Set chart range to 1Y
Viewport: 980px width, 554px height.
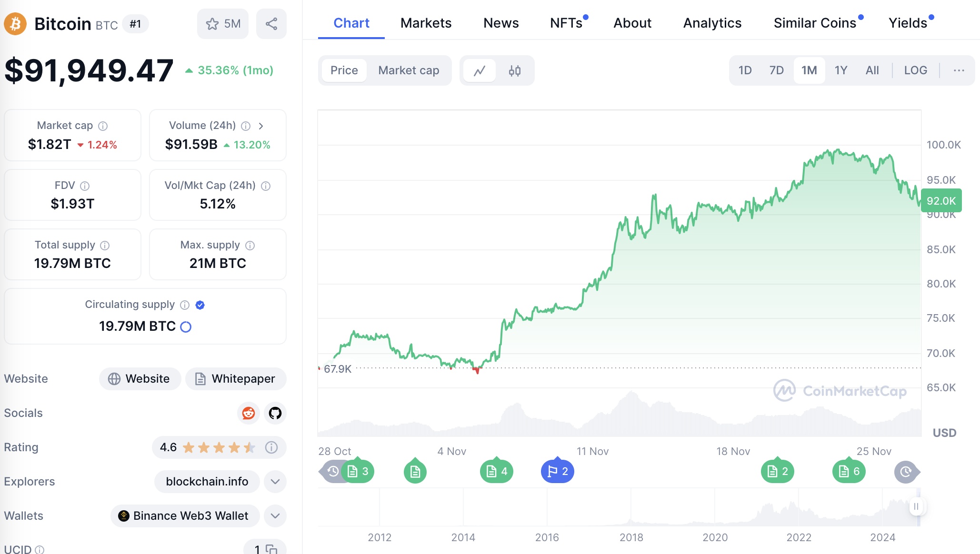click(x=841, y=70)
